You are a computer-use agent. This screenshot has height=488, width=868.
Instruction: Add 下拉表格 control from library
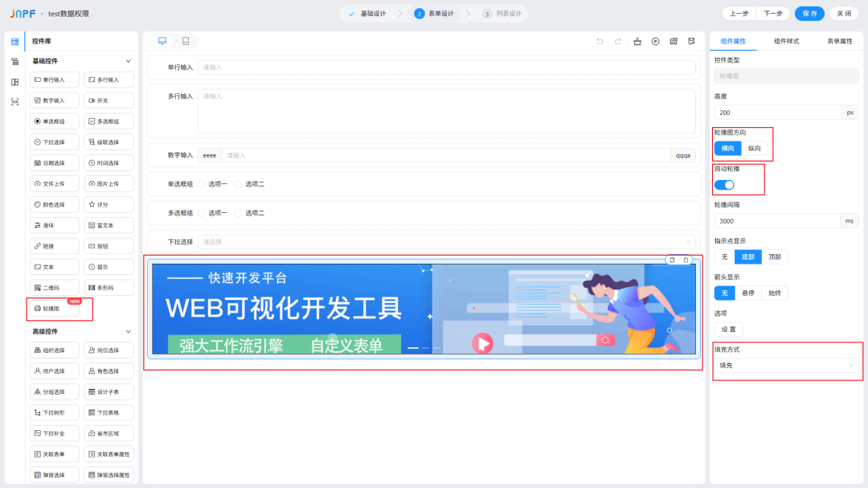(x=108, y=412)
